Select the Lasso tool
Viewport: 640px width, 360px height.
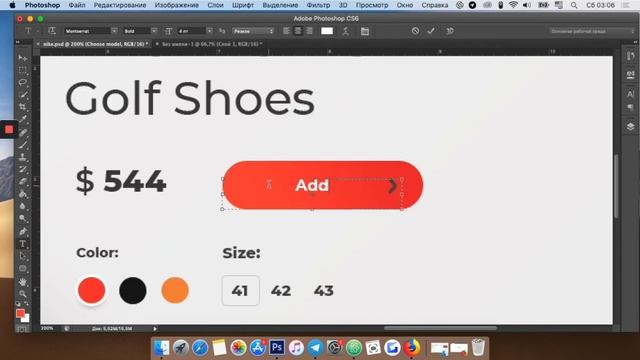[22, 82]
